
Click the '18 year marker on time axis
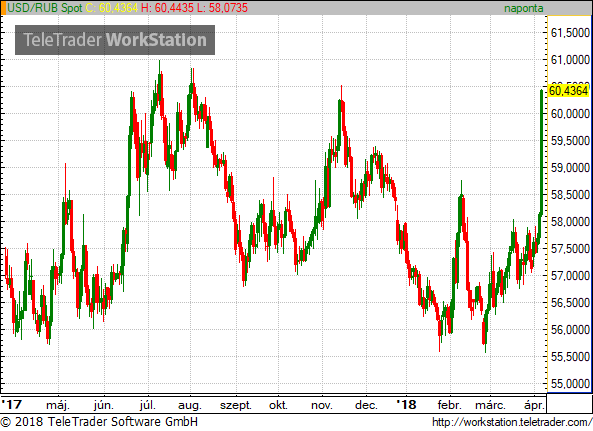pos(407,405)
